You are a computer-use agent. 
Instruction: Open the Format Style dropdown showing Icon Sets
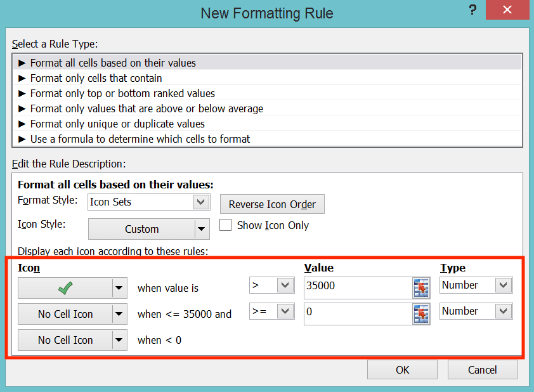201,202
